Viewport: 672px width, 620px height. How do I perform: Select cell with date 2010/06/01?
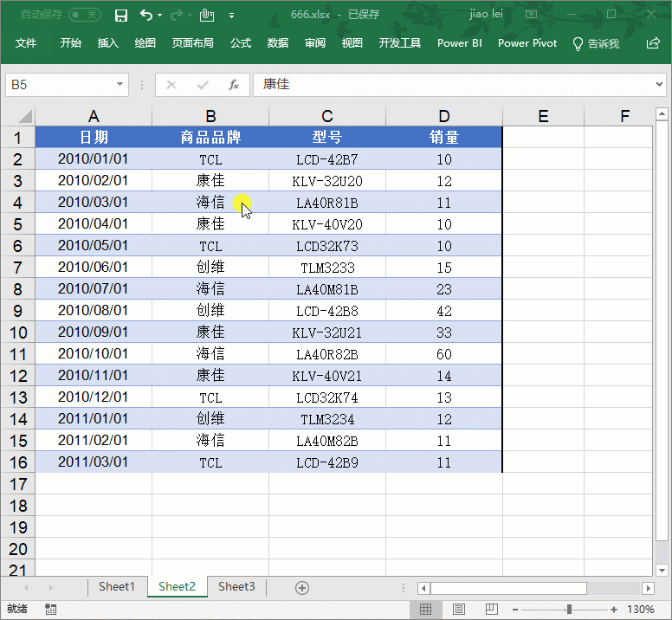pyautogui.click(x=94, y=268)
